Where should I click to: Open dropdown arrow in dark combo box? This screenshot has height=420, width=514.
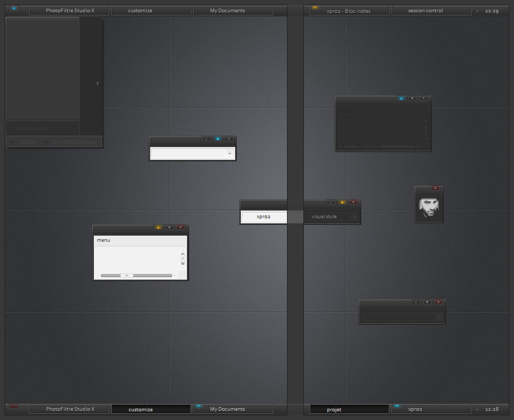point(439,317)
